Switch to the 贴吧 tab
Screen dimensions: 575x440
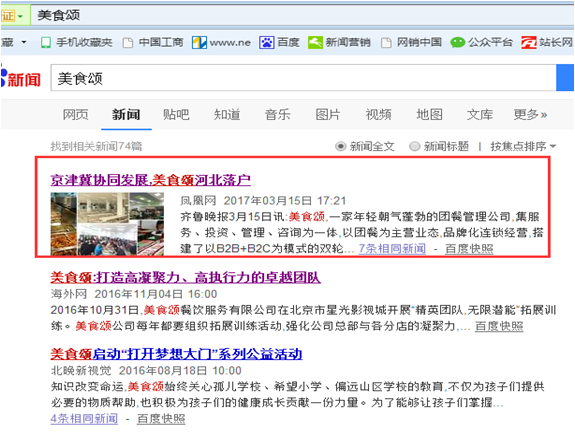pos(176,115)
